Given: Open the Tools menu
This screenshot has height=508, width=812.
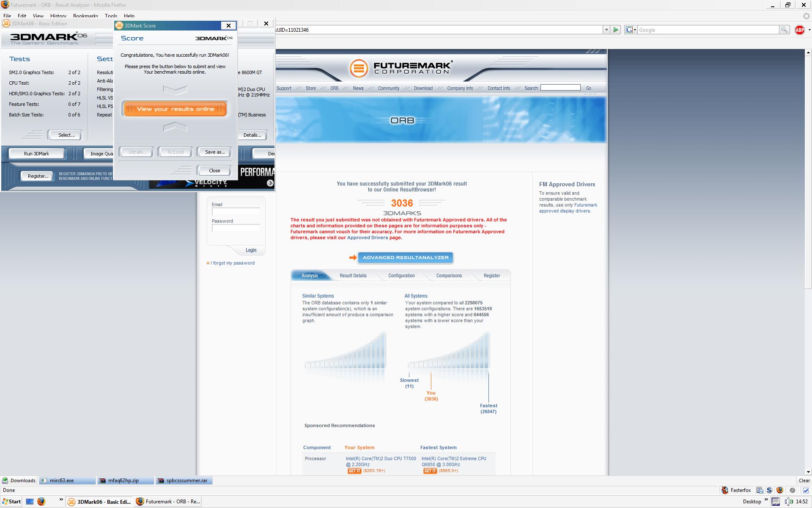Looking at the screenshot, I should pyautogui.click(x=111, y=16).
